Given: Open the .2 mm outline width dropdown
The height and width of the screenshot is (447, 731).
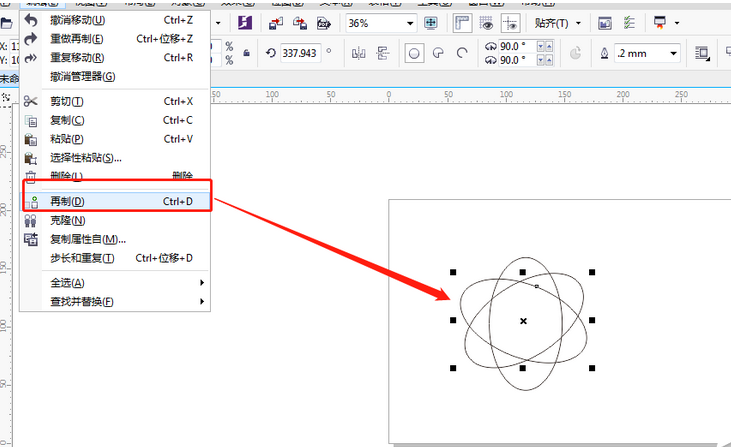Looking at the screenshot, I should click(x=673, y=53).
